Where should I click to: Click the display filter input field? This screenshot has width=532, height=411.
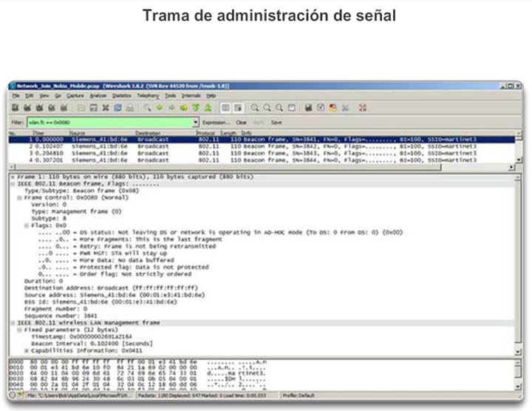(x=110, y=122)
